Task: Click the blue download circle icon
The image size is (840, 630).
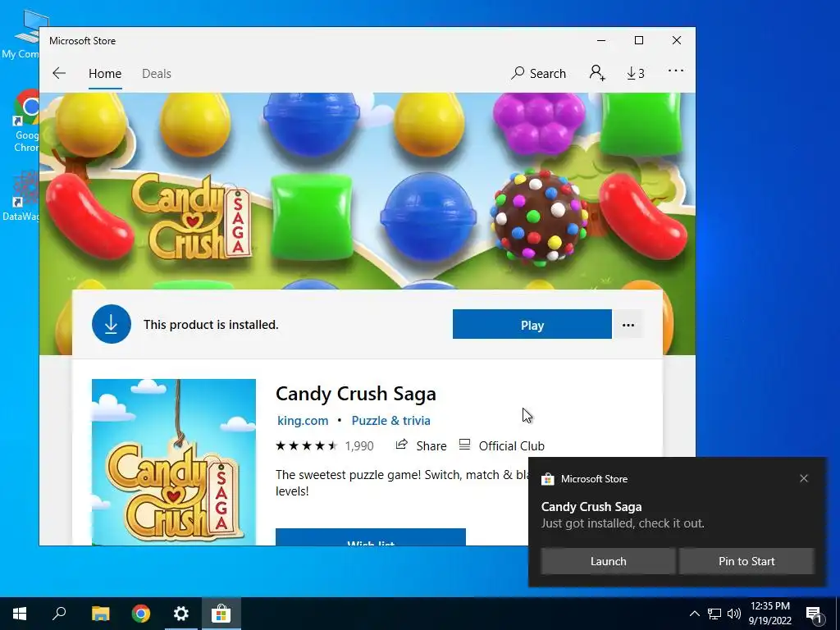Action: pos(112,324)
